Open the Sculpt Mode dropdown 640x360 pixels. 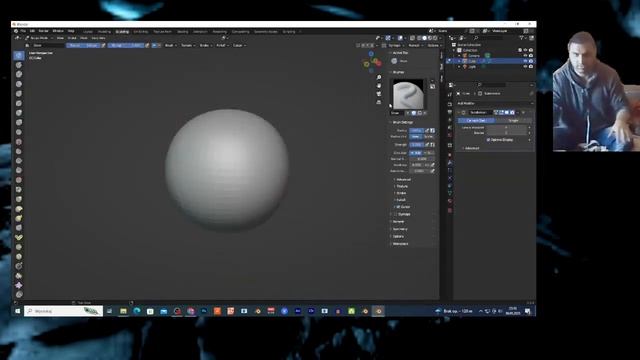39,38
